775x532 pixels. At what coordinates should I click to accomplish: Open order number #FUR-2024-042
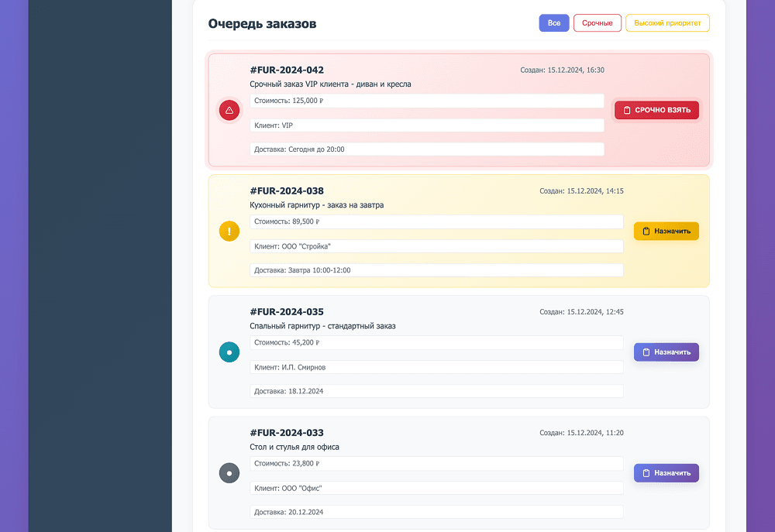point(287,70)
